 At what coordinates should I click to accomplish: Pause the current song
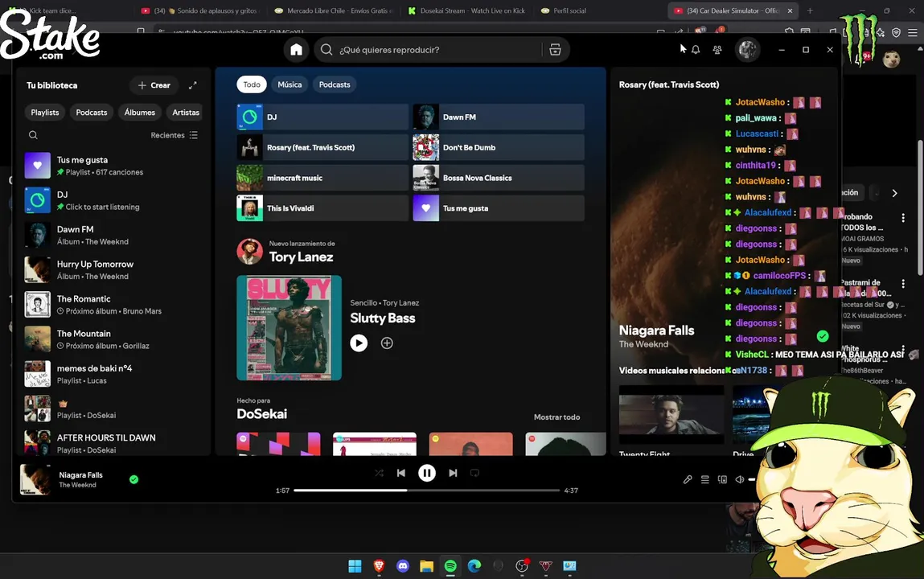click(x=427, y=473)
